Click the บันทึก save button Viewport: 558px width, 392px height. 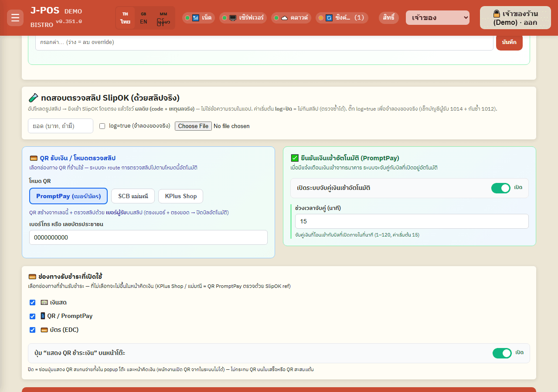click(x=509, y=42)
